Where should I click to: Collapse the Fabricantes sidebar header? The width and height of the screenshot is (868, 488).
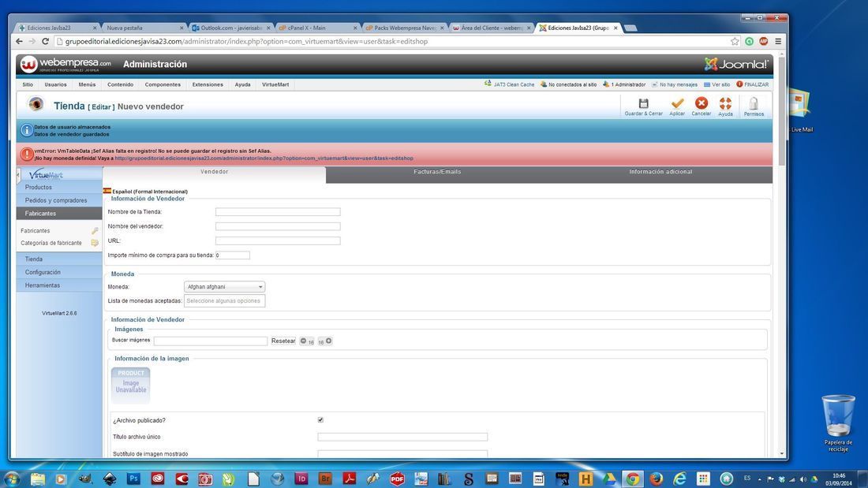pos(59,214)
